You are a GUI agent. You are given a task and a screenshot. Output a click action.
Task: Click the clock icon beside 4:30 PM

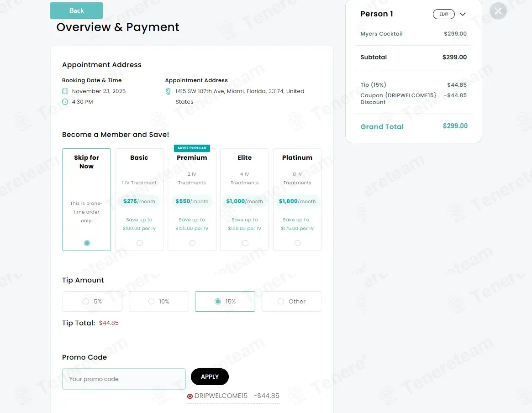point(65,102)
